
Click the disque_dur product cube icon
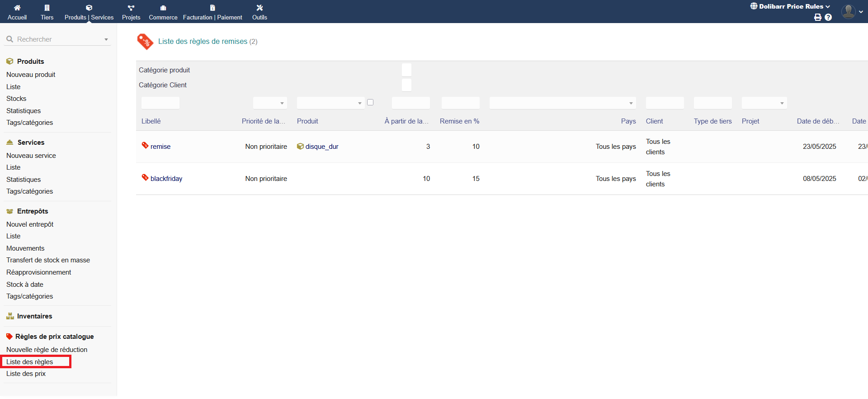(x=300, y=146)
